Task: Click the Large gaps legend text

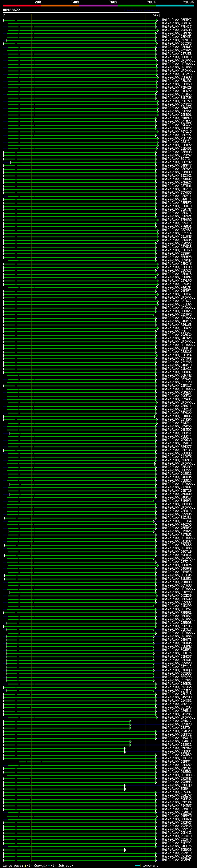Action: 38,866
